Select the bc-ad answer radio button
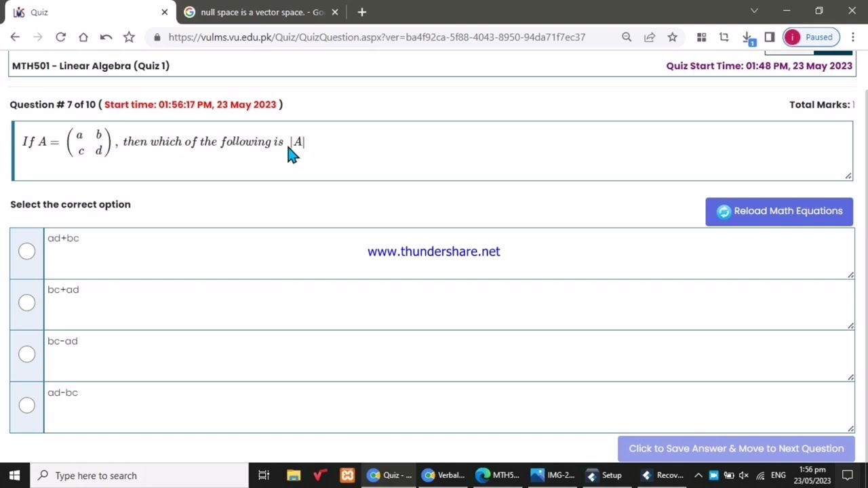Screen dimensions: 868x488 (26, 354)
